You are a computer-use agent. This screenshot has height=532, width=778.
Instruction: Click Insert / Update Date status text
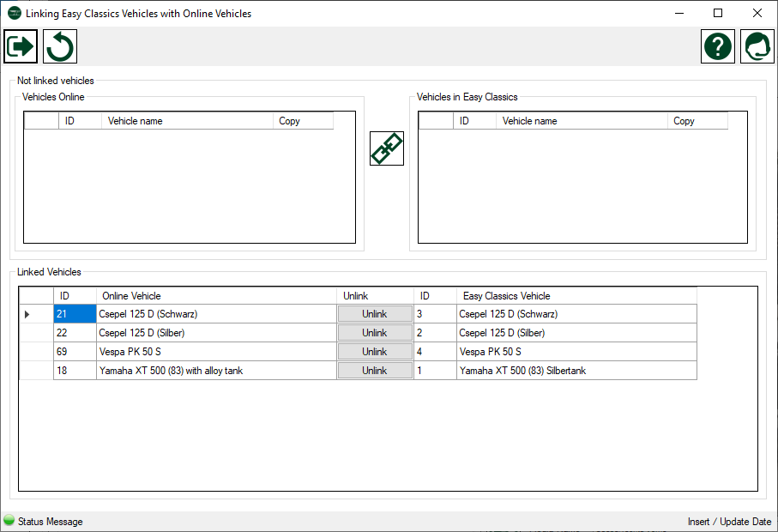pos(729,522)
